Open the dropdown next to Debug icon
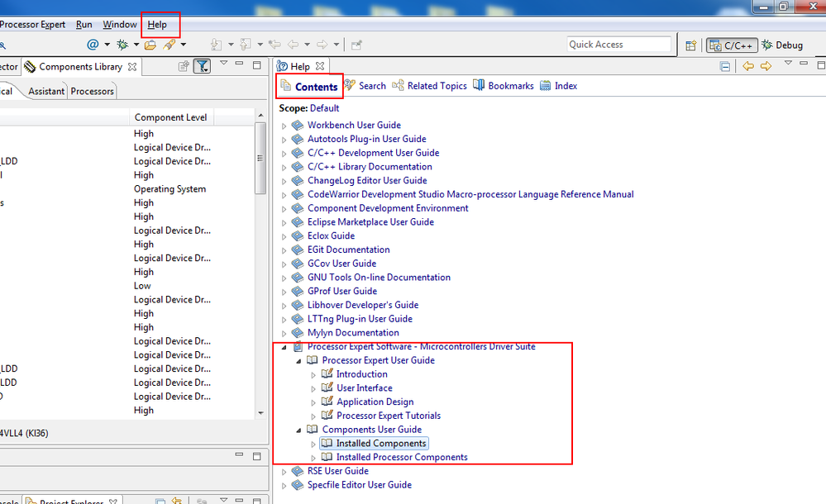 click(x=136, y=45)
